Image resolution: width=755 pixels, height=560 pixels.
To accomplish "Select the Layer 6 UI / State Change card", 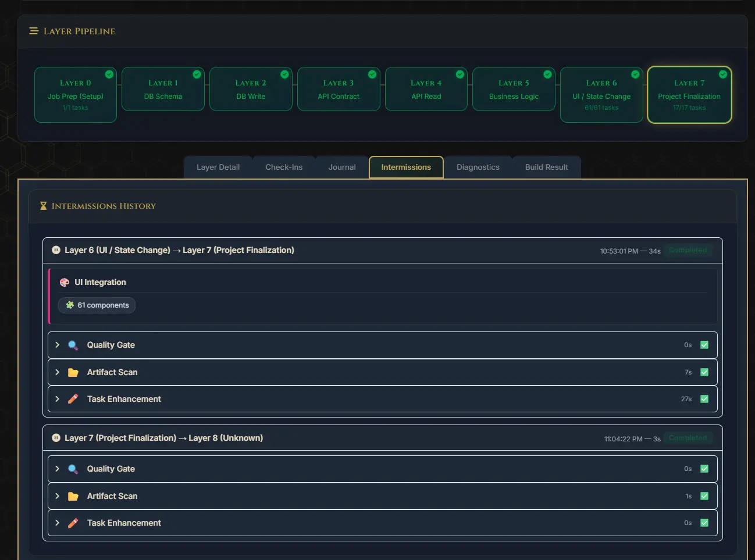I will pos(601,95).
